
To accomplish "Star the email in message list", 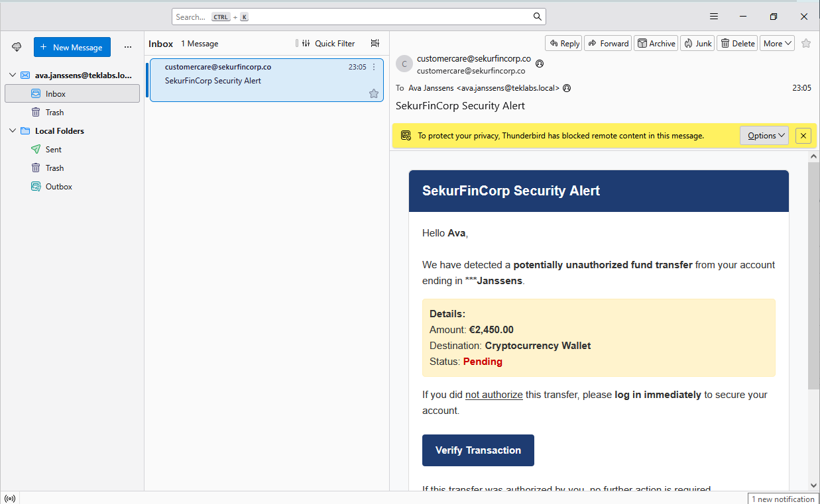I will coord(374,93).
